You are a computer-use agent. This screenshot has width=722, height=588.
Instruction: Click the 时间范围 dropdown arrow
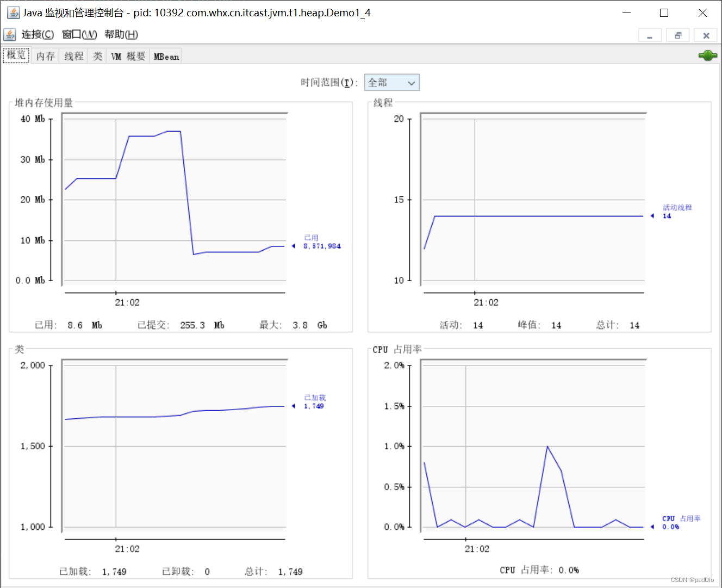[x=412, y=82]
